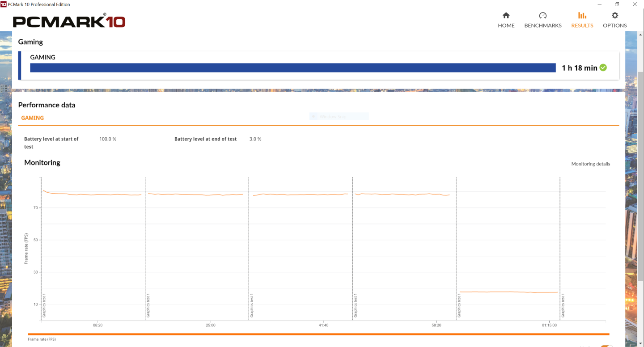
Task: Click the 3.0 % battery end value
Action: coord(255,139)
